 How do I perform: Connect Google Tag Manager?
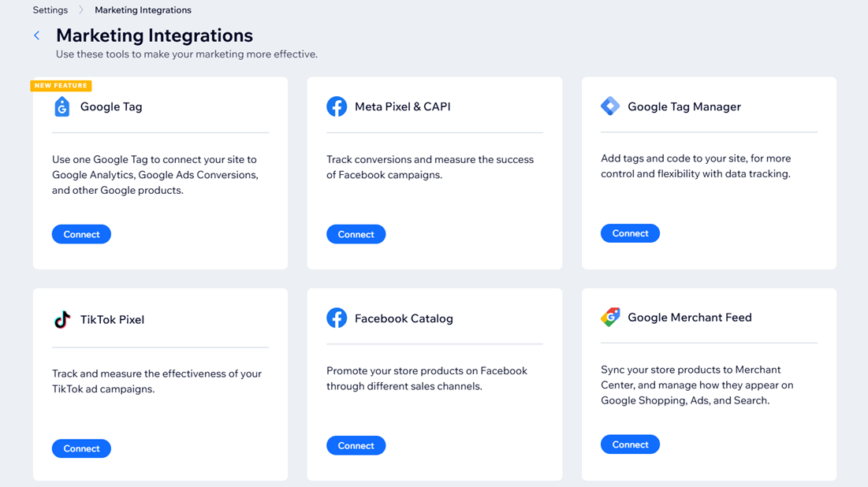click(630, 232)
